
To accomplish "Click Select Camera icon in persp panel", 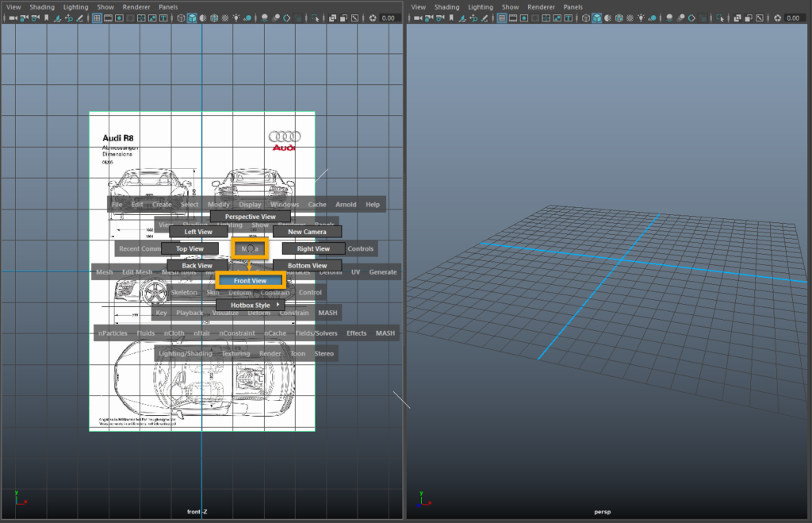I will click(x=417, y=18).
